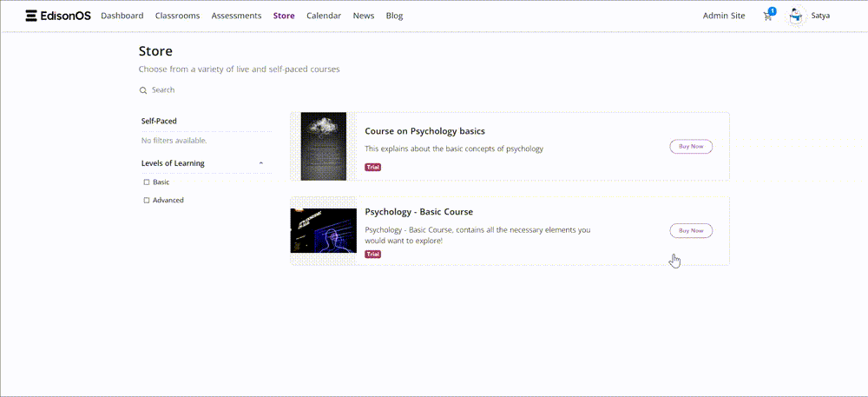Go to the Dashboard menu
Image resolution: width=868 pixels, height=397 pixels.
(x=122, y=16)
